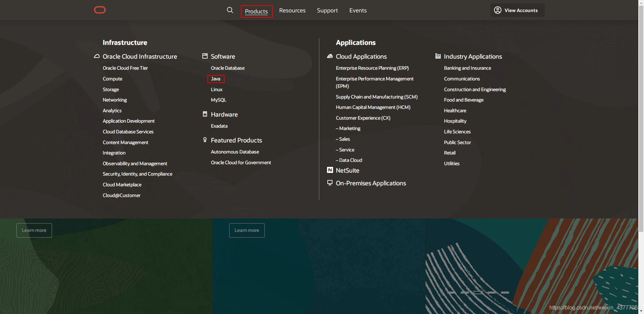Click the NetSuite N icon
This screenshot has height=314, width=644.
[x=330, y=170]
